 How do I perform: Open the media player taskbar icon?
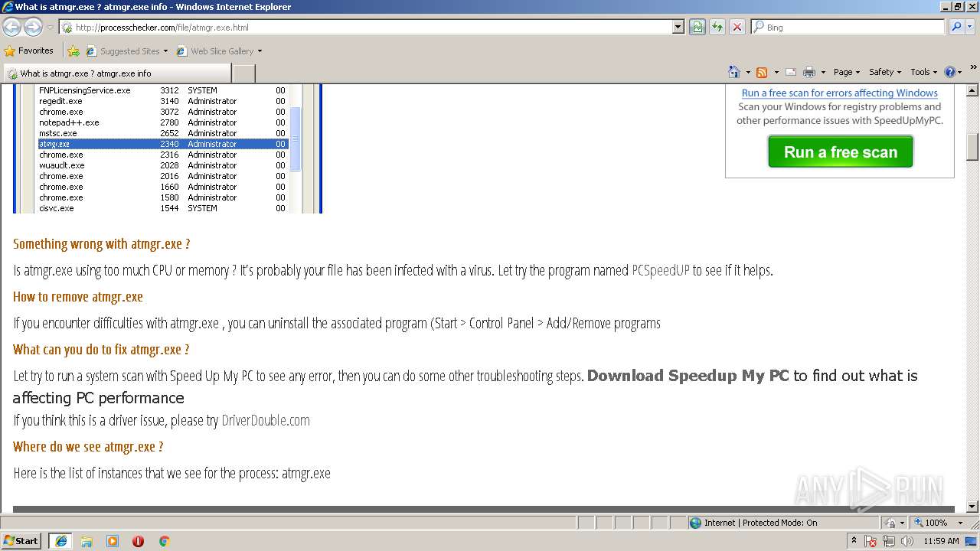pos(113,541)
